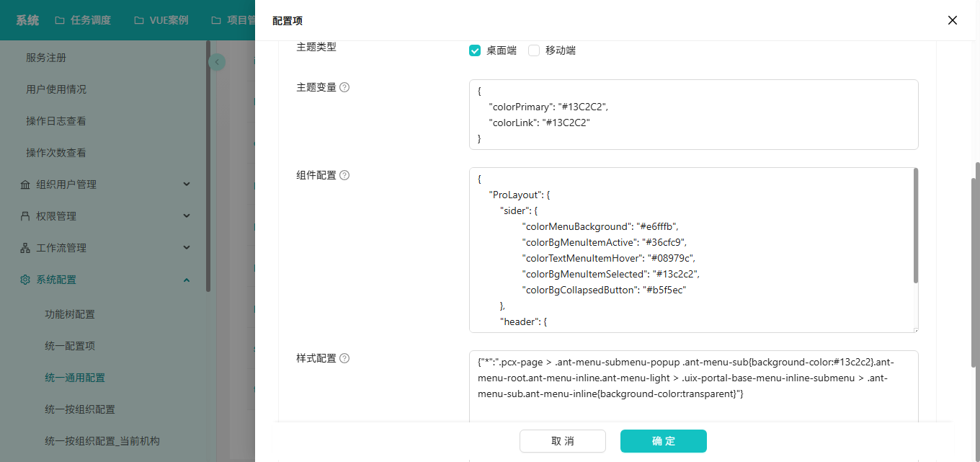Screen dimensions: 980x462
Task: Expand 组织用户管理 submenu chevron
Action: pos(187,185)
